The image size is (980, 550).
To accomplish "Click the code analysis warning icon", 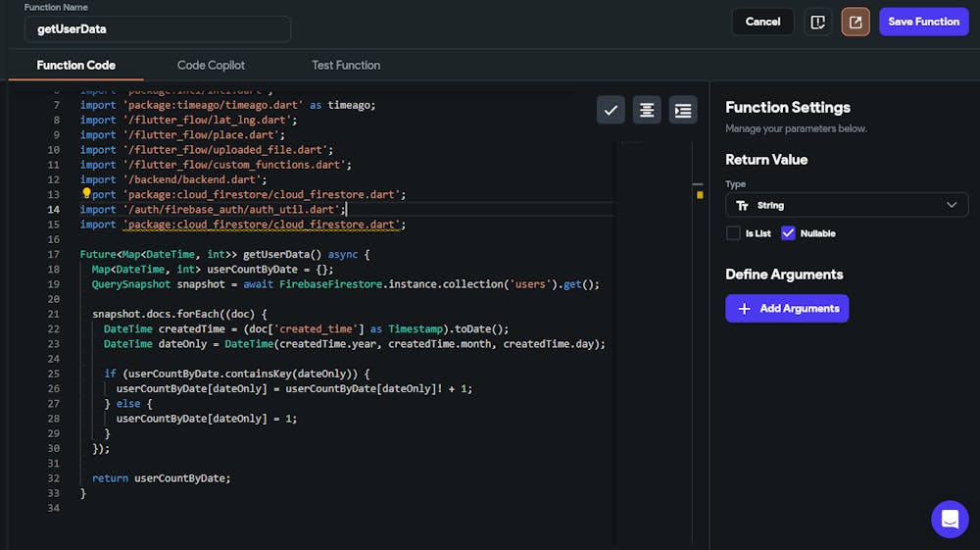I will pyautogui.click(x=817, y=22).
